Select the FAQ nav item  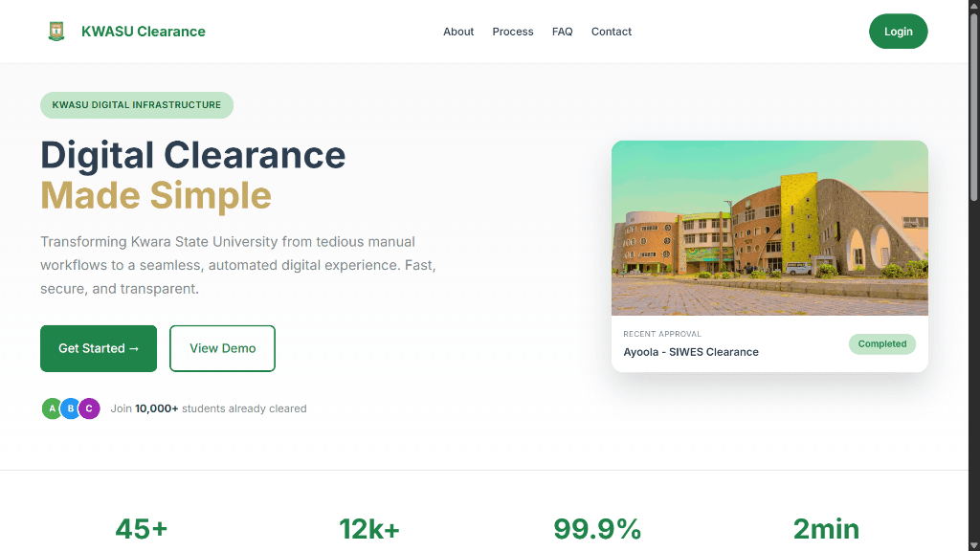tap(562, 32)
